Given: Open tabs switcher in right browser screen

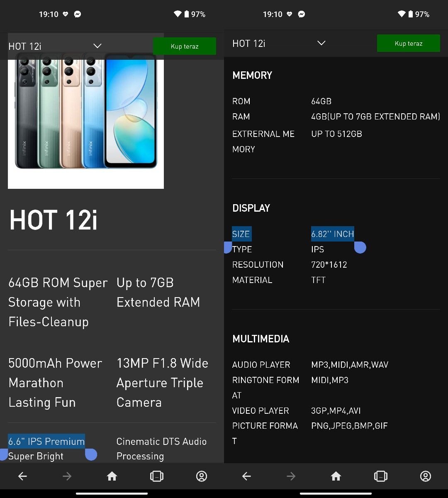Looking at the screenshot, I should [381, 476].
